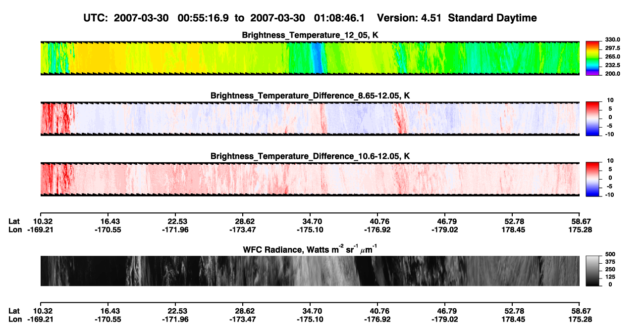Click the end time 01:08:46.1 in the header
Image resolution: width=644 pixels, height=330 pixels.
[x=340, y=18]
